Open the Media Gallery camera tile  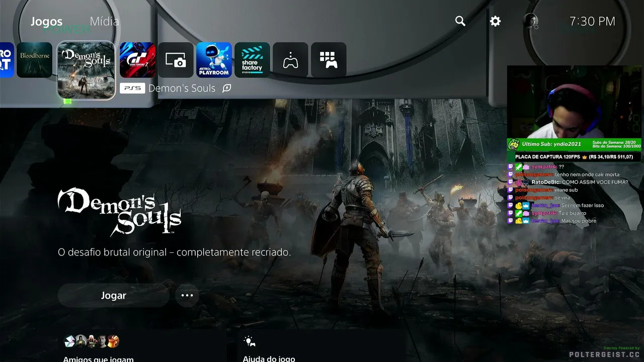click(176, 60)
